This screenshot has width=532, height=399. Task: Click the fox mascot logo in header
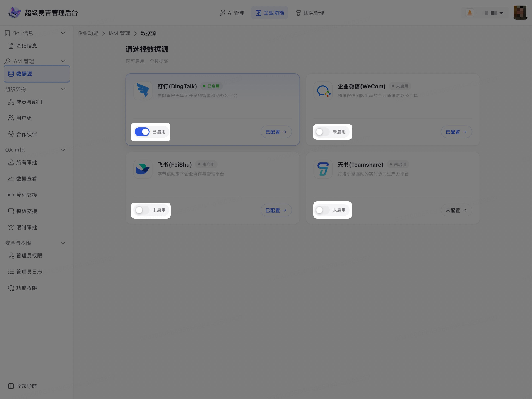pyautogui.click(x=14, y=13)
